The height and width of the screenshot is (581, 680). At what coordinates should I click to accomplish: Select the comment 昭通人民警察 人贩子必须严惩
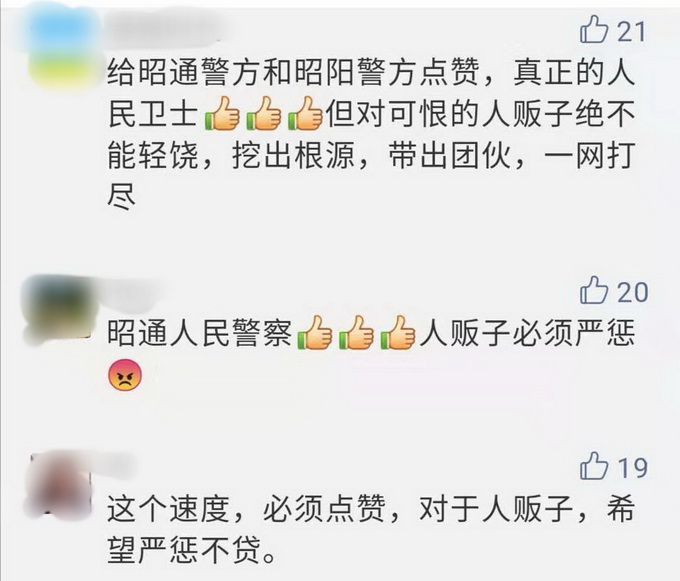coord(371,353)
